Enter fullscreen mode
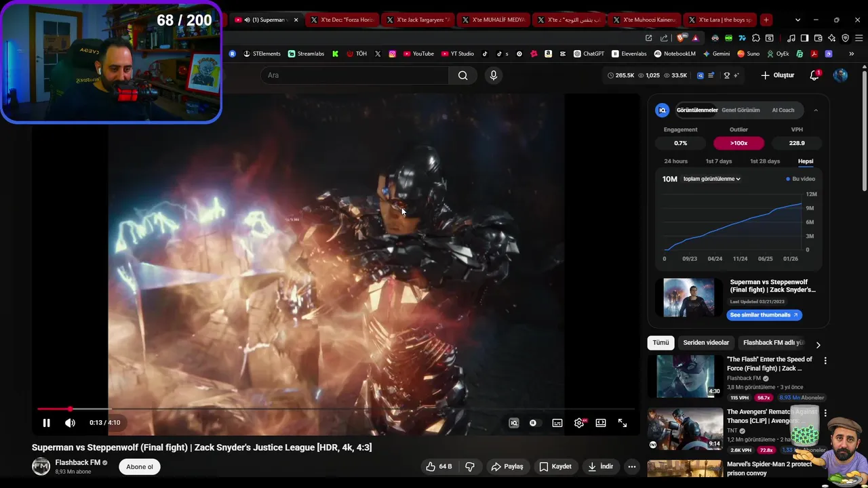This screenshot has height=488, width=868. click(623, 423)
